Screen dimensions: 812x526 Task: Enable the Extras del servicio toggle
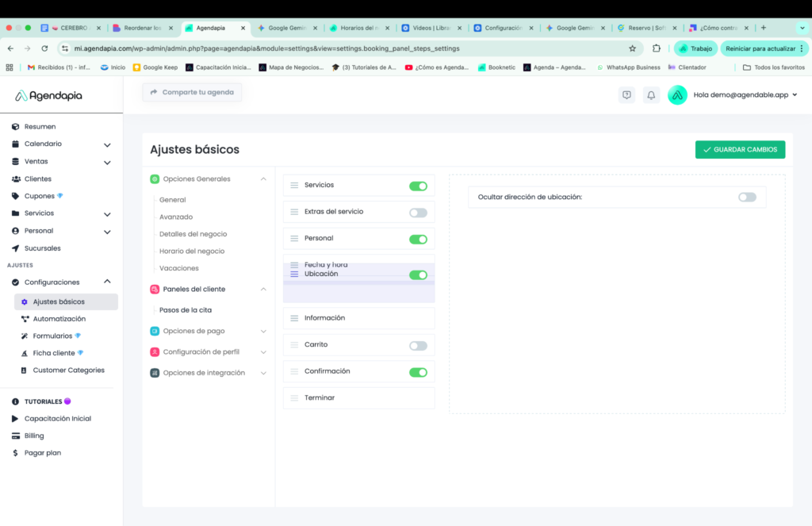point(418,213)
